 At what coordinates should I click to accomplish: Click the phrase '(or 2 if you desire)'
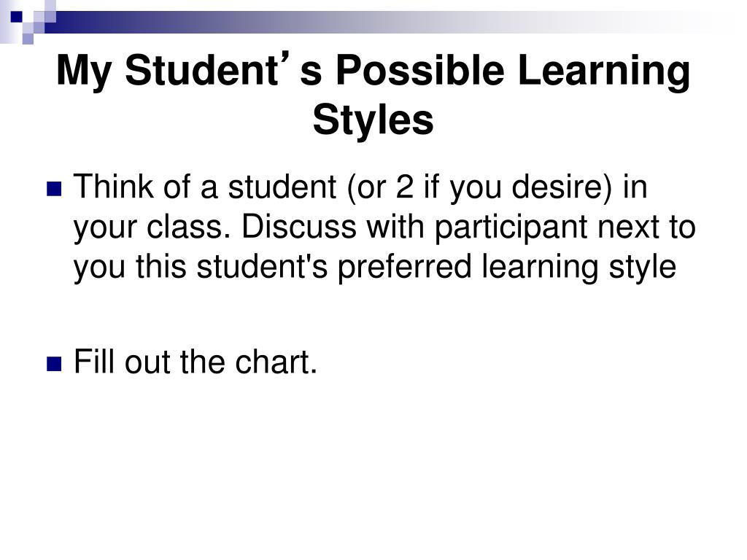pos(480,189)
